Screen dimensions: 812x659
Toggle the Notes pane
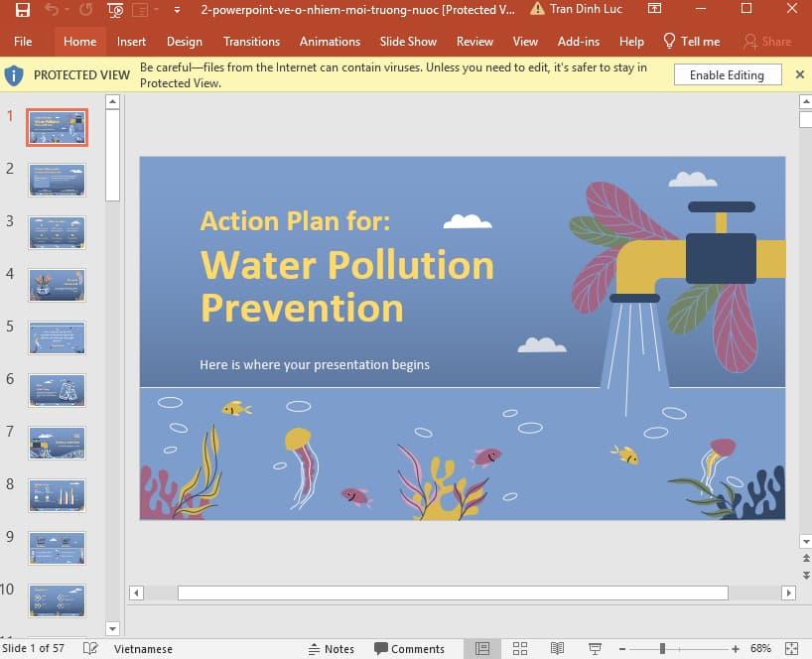pos(332,648)
